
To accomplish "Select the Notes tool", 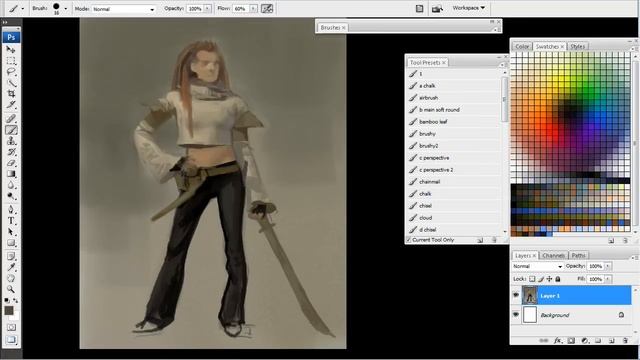I will tap(11, 256).
